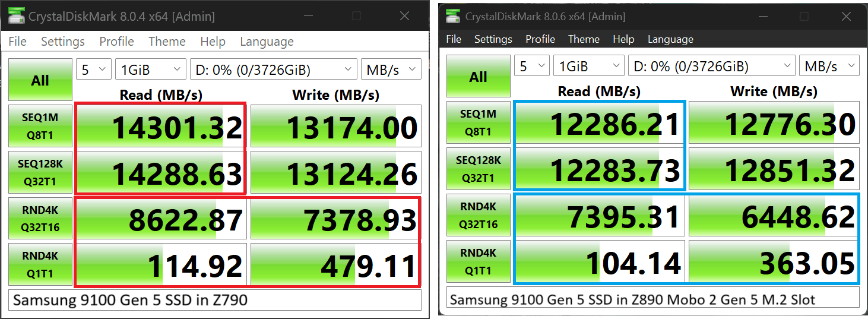The image size is (868, 319).
Task: Click CrystalDiskMark 8.0.4 title bar app icon
Action: (16, 15)
